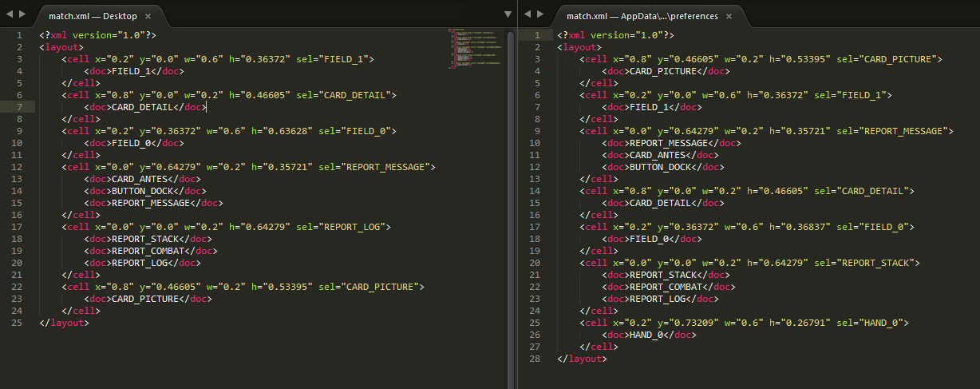Place cursor on HAND_0 doc text in right pane

[642, 335]
